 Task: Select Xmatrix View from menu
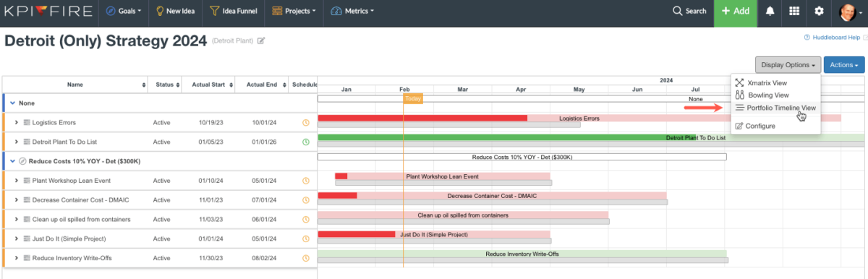click(x=775, y=83)
